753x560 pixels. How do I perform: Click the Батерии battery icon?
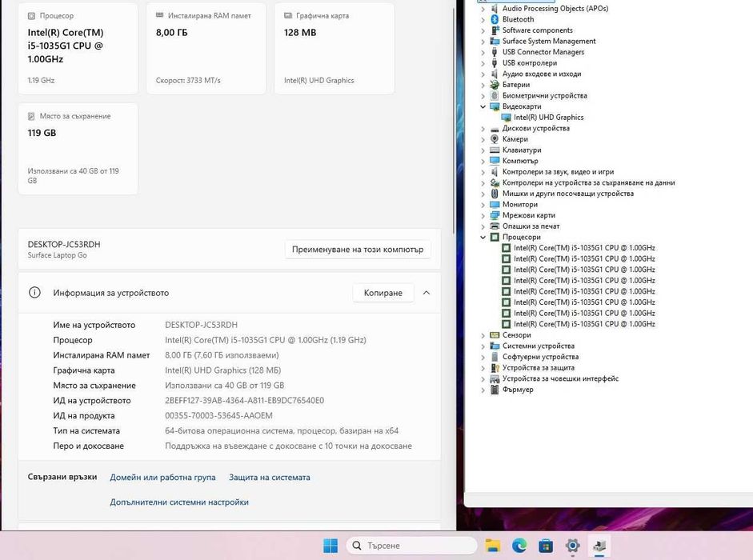tap(495, 85)
